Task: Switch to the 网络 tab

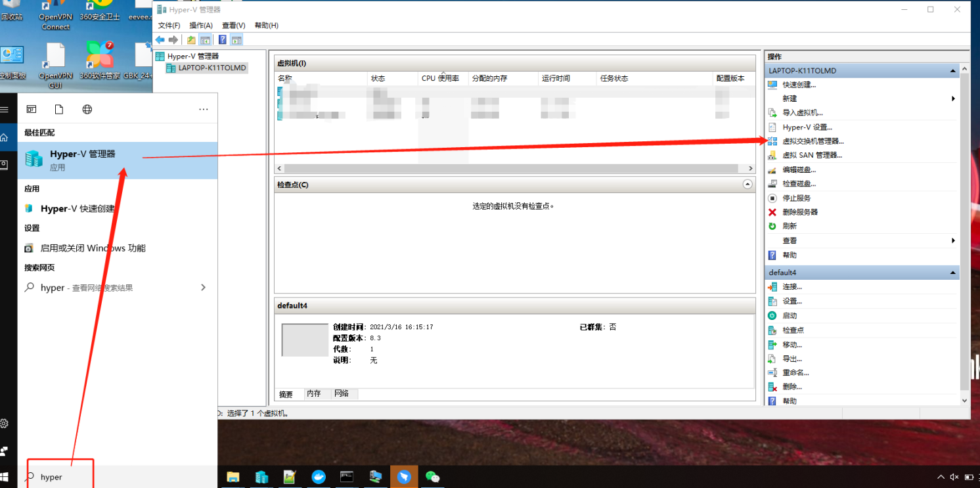Action: [x=342, y=393]
